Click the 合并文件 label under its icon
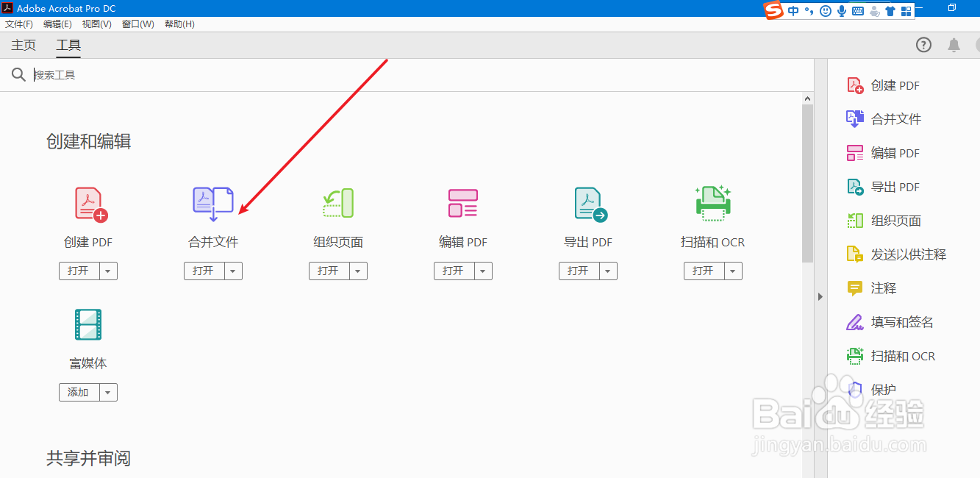 click(213, 242)
